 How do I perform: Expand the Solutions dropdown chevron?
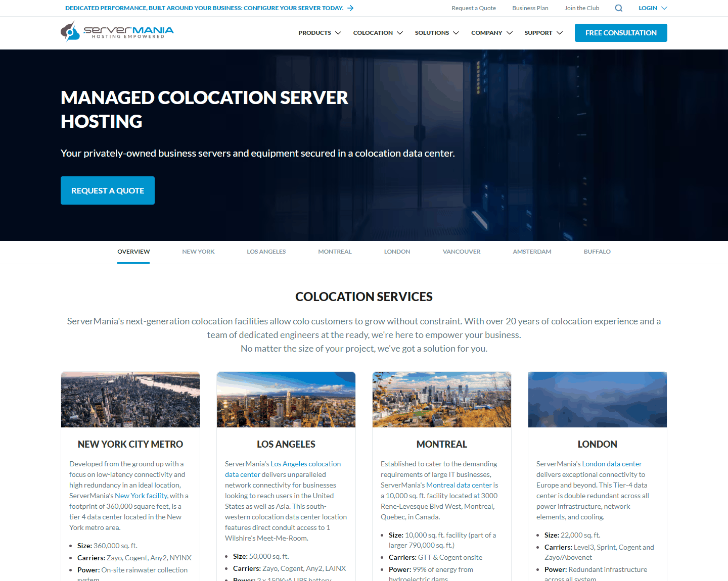point(456,33)
